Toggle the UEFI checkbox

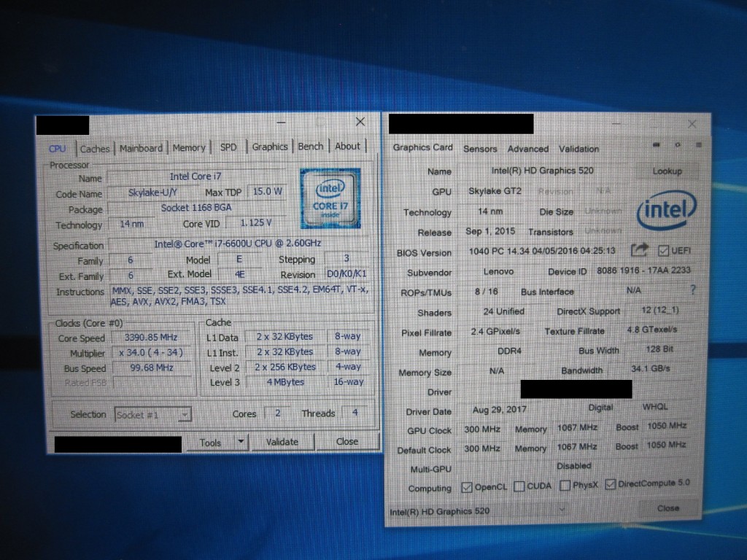tap(663, 251)
